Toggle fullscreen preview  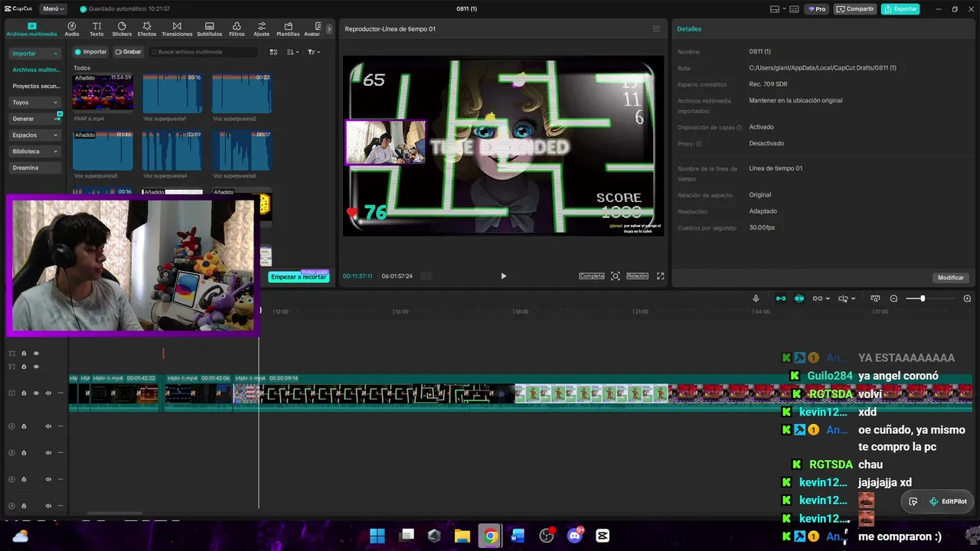click(661, 276)
